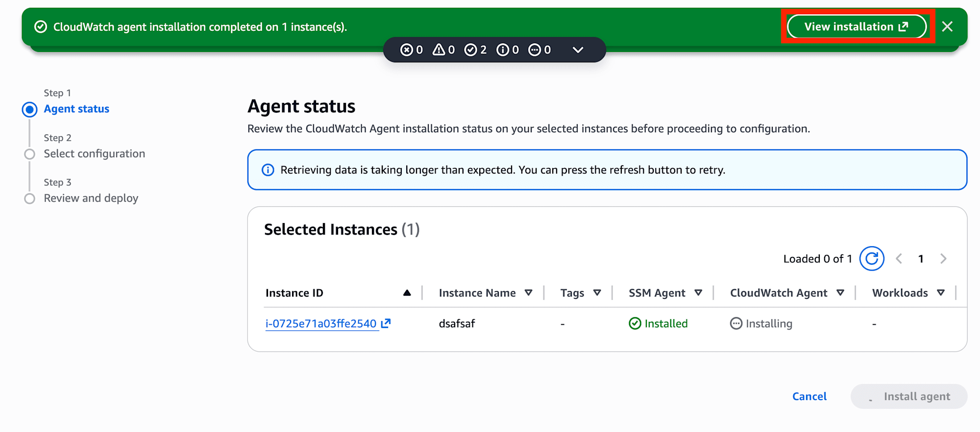Viewport: 980px width, 432px height.
Task: Open the external link icon beside the instance ID
Action: pyautogui.click(x=386, y=323)
